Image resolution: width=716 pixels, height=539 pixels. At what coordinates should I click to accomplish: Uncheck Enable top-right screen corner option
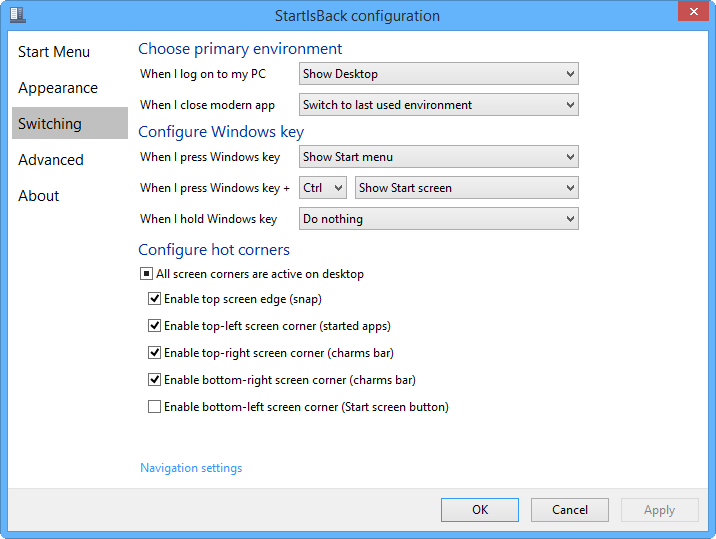[x=154, y=353]
